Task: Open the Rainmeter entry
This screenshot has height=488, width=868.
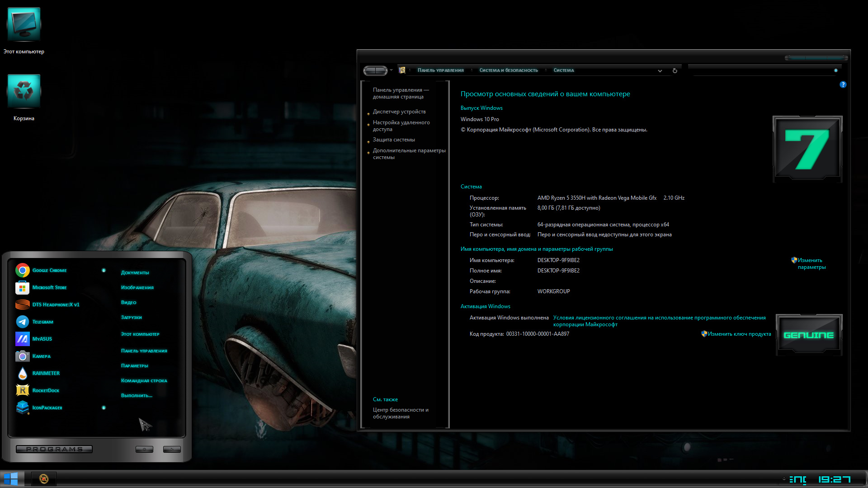Action: tap(38, 373)
